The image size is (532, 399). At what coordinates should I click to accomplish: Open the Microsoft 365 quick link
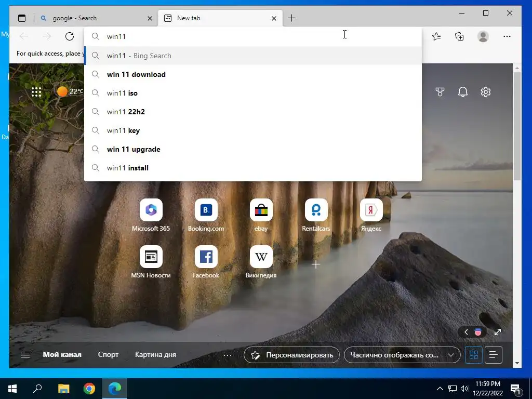click(x=151, y=216)
